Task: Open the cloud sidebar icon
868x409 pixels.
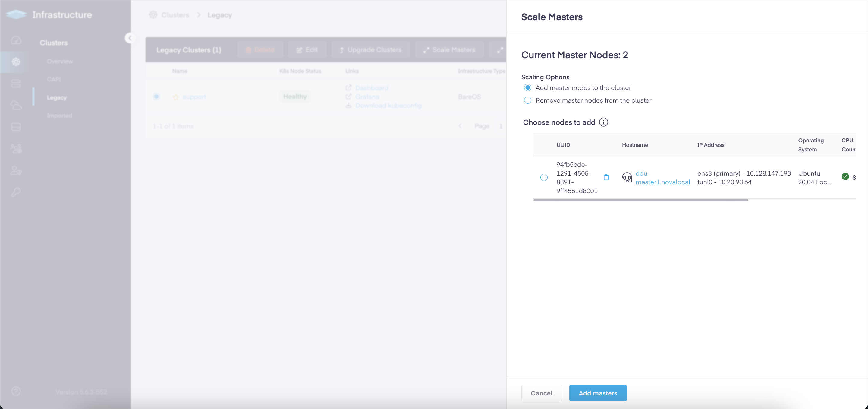Action: [x=16, y=105]
